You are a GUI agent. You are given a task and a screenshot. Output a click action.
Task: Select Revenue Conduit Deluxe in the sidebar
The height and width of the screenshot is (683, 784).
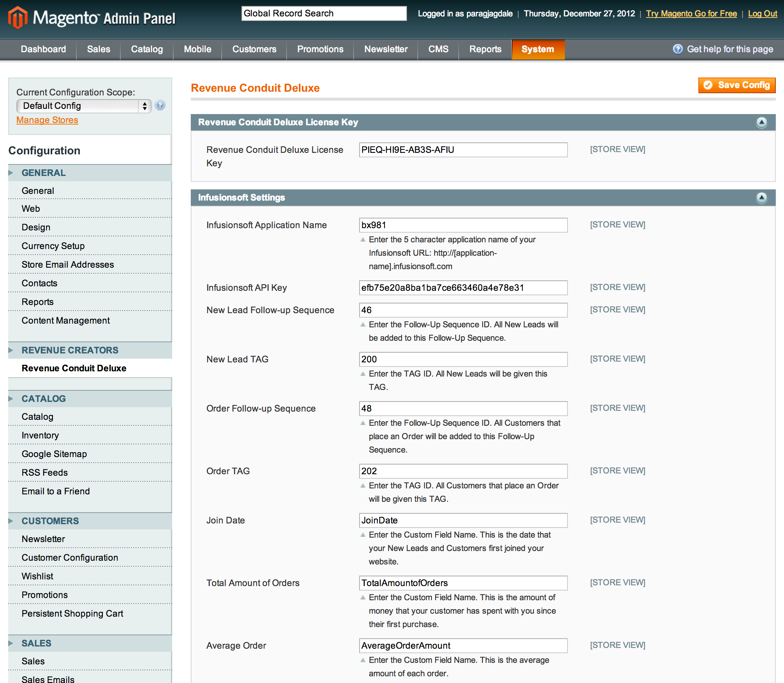(x=74, y=368)
